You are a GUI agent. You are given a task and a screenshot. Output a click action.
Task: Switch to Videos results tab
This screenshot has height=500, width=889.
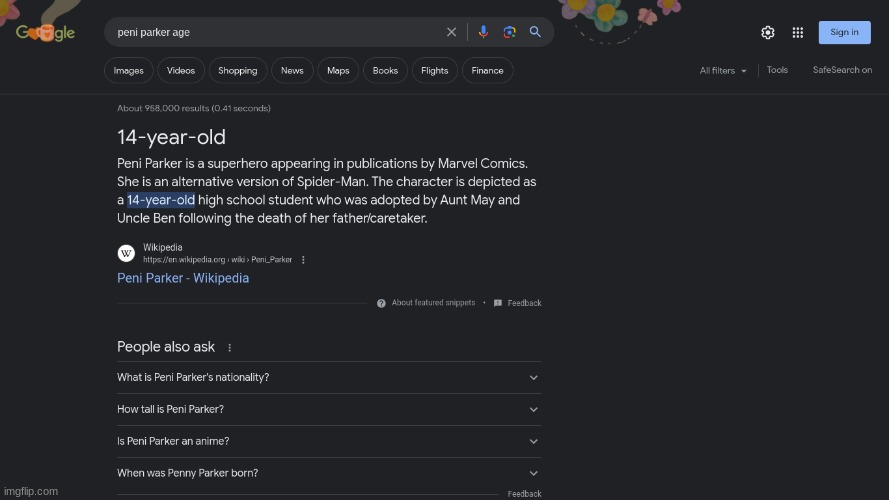(181, 70)
